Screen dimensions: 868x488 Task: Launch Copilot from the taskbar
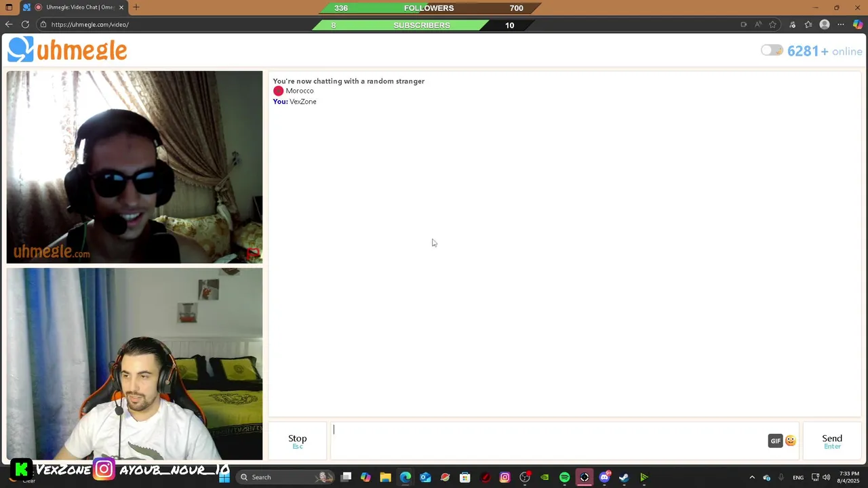(366, 477)
